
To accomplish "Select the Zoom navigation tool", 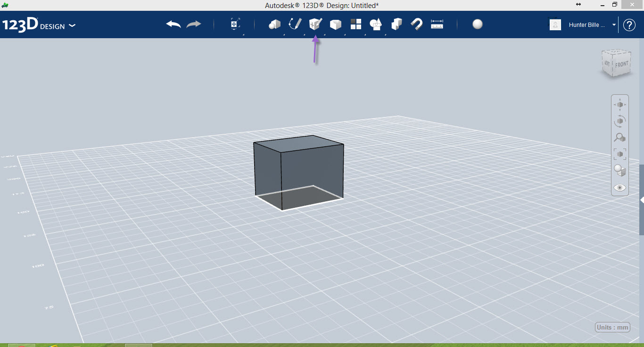I will [x=620, y=137].
